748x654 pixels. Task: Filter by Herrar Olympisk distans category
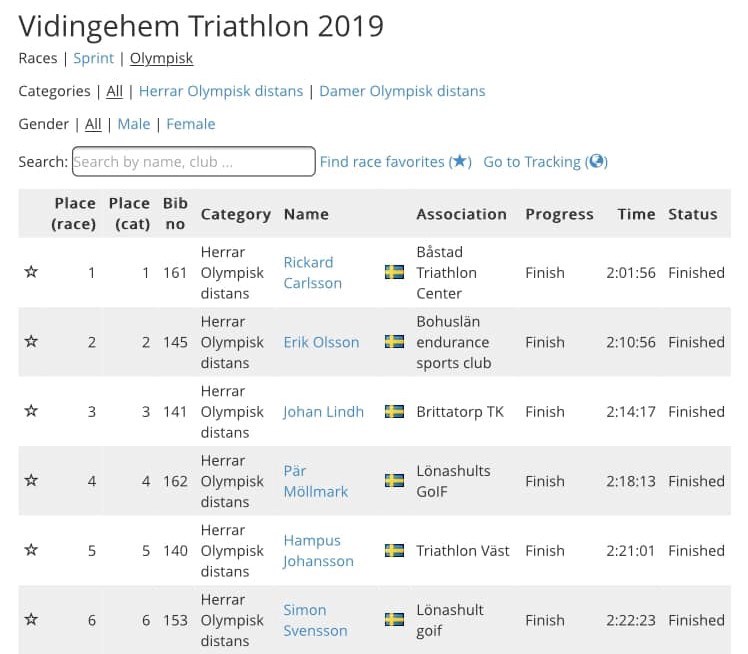point(220,91)
